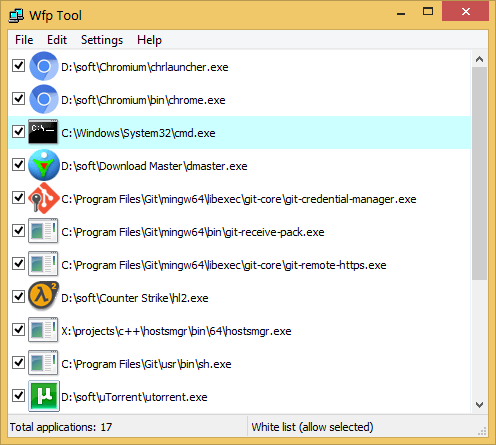This screenshot has width=496, height=445.
Task: Select the C:\Program Files\Git\usr\bin\sh.exe path text
Action: tap(146, 364)
